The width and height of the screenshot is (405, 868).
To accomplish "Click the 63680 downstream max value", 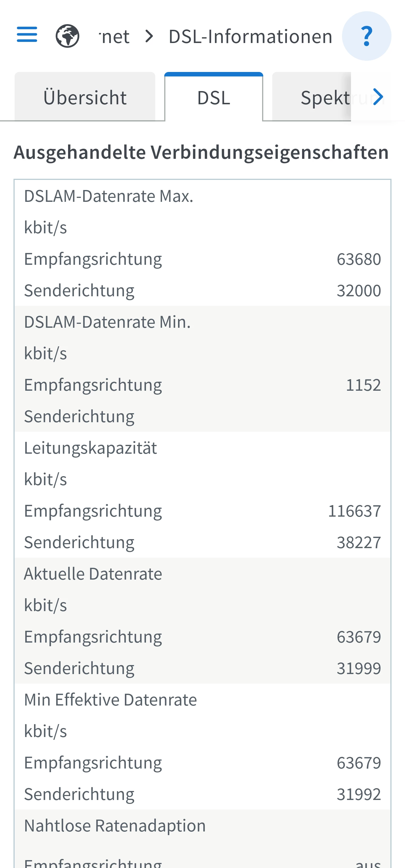I will tap(359, 259).
